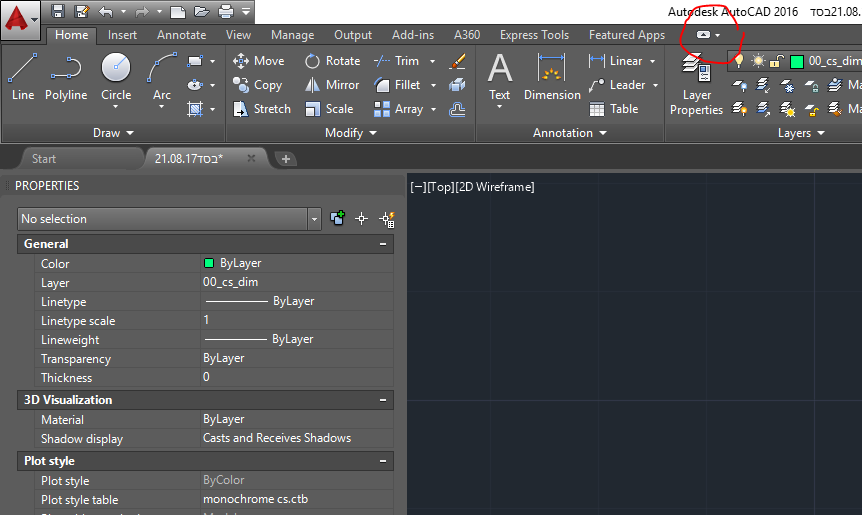Click the green Color ByLayer swatch
The width and height of the screenshot is (862, 515).
209,263
